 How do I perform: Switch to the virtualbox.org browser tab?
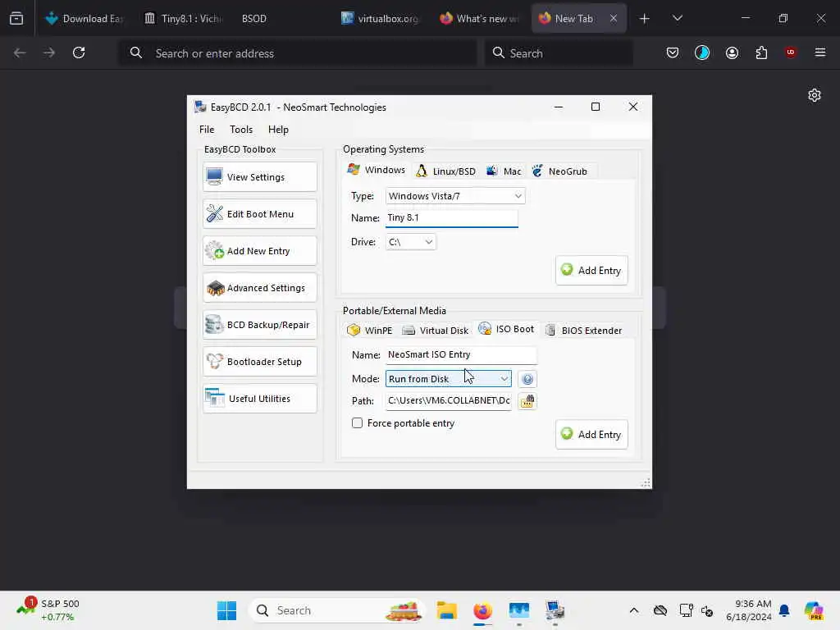(x=381, y=19)
